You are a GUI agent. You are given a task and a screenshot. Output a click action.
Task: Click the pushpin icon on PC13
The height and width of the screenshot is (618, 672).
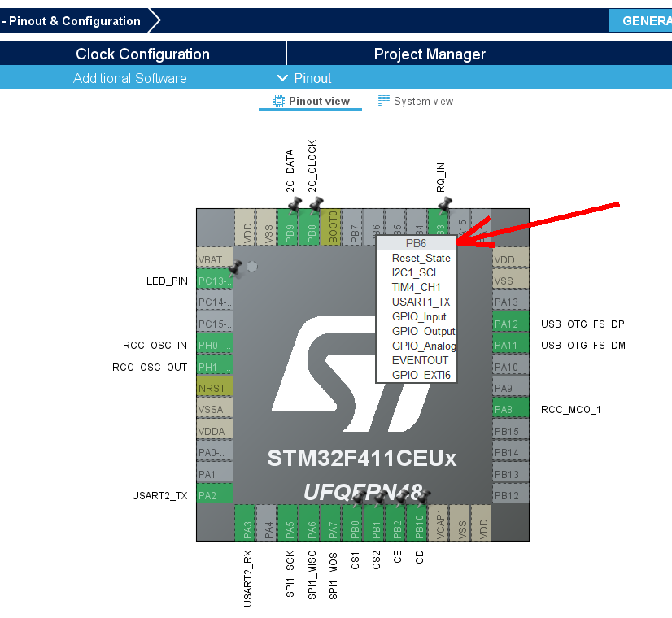pyautogui.click(x=235, y=268)
